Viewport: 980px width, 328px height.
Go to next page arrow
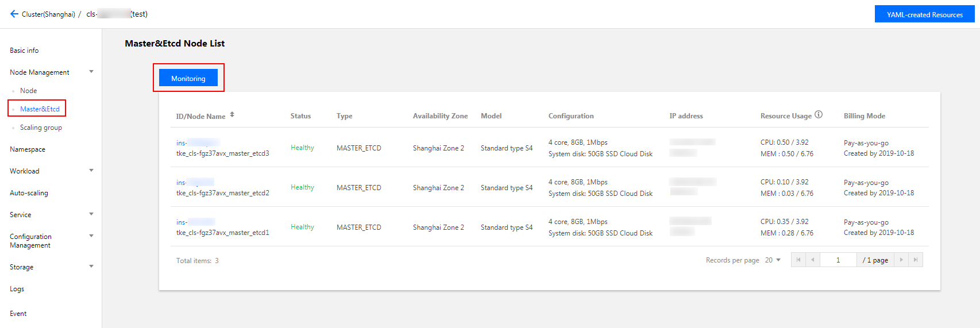[901, 260]
